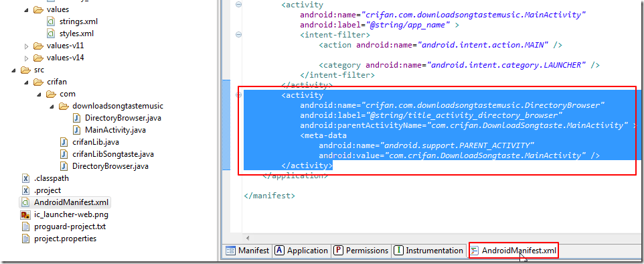Open project.properties file
The height and width of the screenshot is (264, 644).
click(65, 239)
